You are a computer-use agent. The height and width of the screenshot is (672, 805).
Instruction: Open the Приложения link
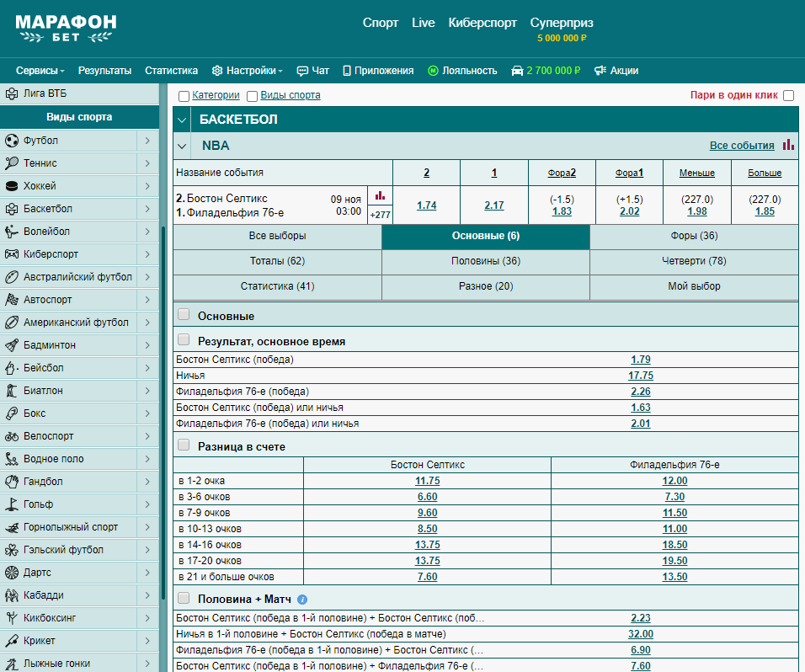click(378, 71)
